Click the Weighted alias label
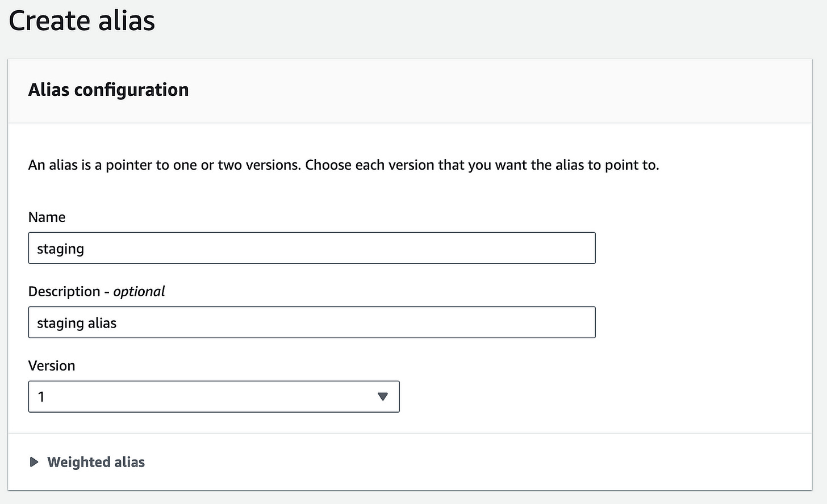The image size is (827, 504). (x=95, y=462)
